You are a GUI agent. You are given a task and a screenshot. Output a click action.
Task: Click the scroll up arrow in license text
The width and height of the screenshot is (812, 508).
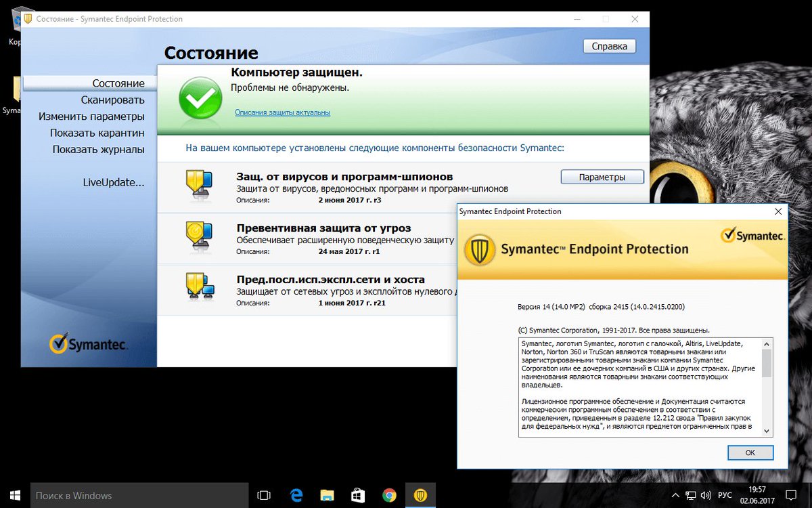point(767,345)
